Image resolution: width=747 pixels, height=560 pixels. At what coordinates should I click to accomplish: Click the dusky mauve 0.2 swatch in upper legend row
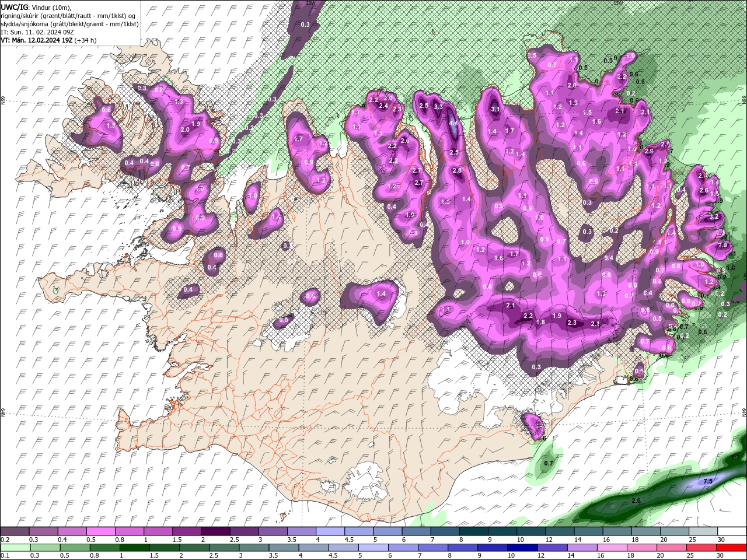point(15,531)
